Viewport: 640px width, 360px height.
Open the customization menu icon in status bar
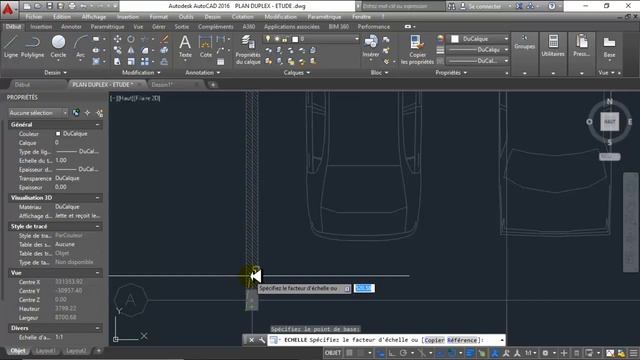point(633,353)
